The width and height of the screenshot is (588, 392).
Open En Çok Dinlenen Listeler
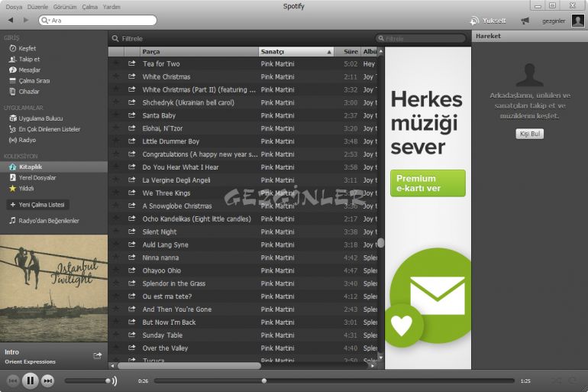click(x=44, y=129)
